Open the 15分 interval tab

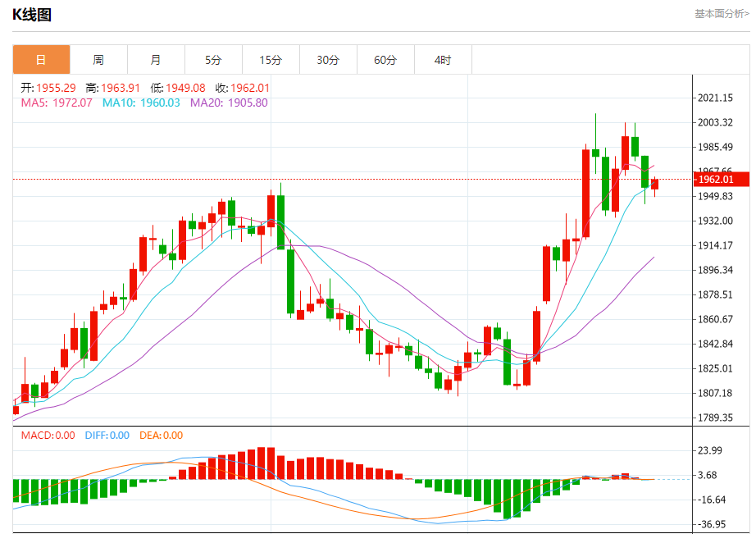coord(271,60)
